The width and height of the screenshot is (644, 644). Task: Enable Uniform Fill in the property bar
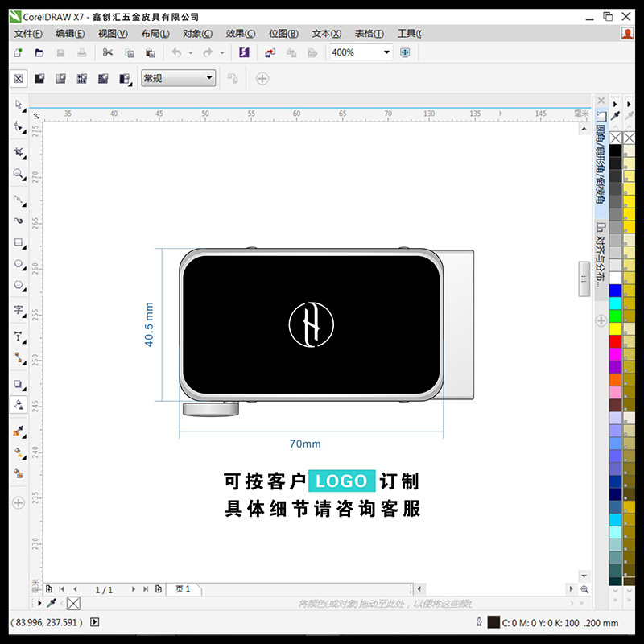(39, 78)
